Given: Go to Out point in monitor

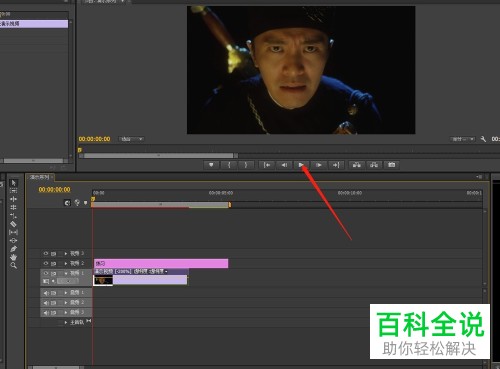Looking at the screenshot, I should pyautogui.click(x=336, y=165).
